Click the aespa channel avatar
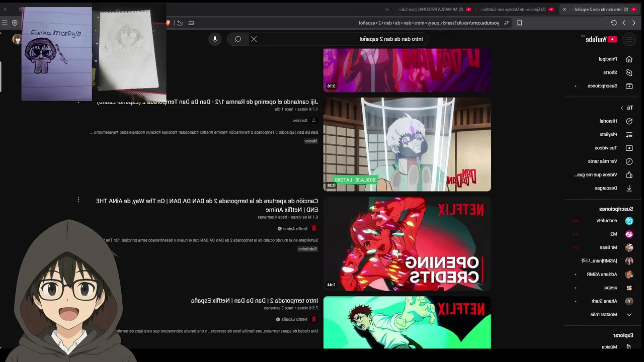 (629, 288)
